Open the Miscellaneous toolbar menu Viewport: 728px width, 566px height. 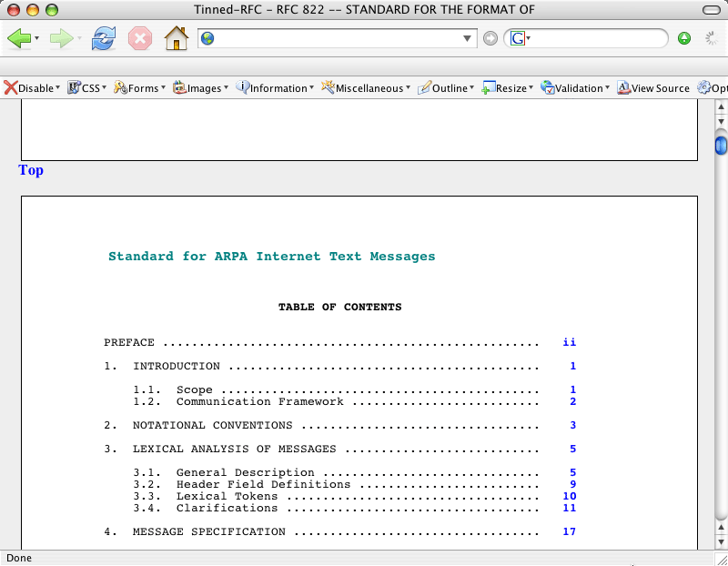(x=366, y=87)
